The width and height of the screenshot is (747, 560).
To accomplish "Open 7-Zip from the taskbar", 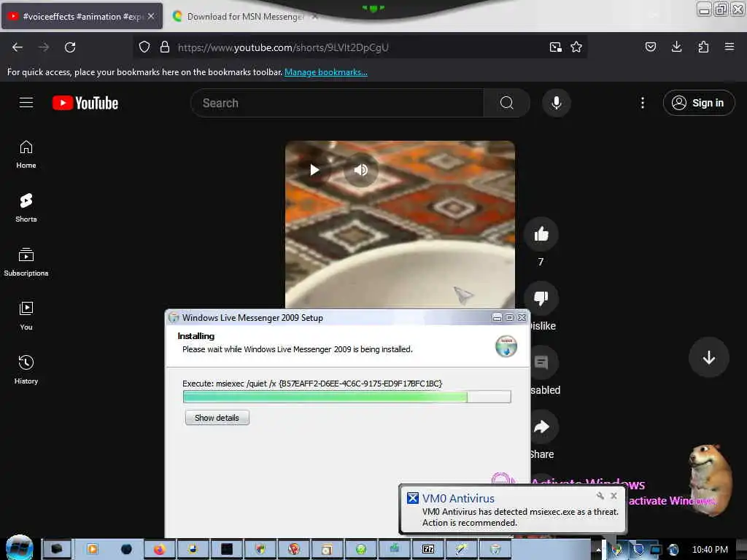I will [x=427, y=549].
